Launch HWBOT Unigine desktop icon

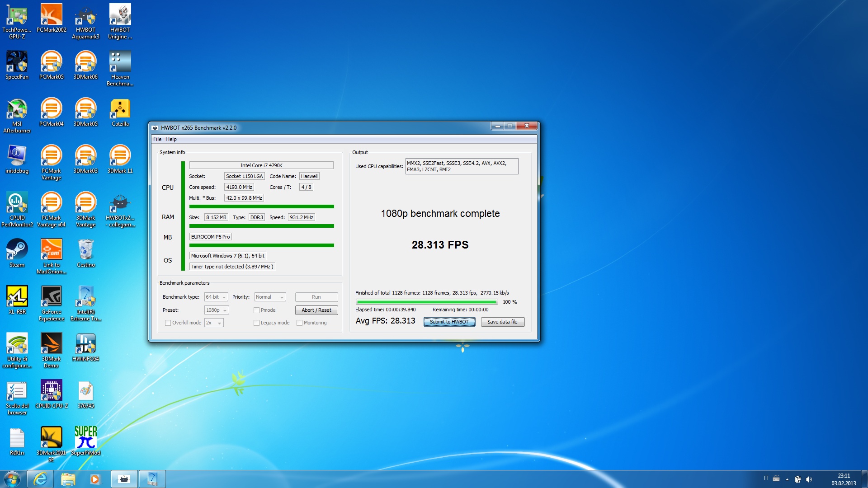[x=120, y=21]
